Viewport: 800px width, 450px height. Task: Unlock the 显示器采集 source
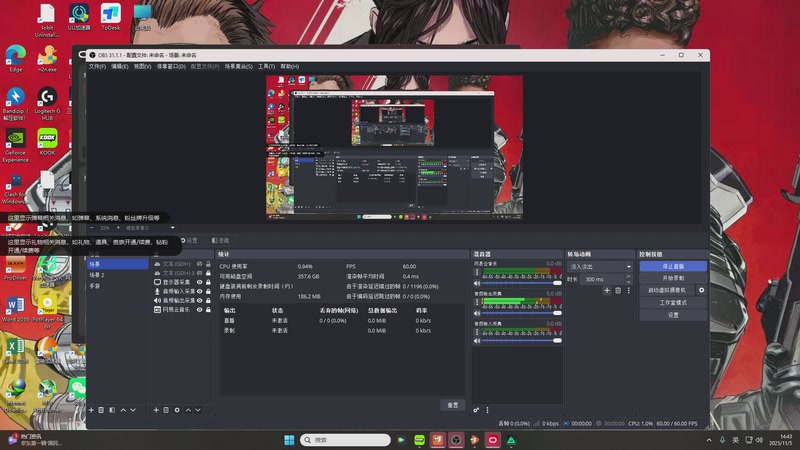208,282
